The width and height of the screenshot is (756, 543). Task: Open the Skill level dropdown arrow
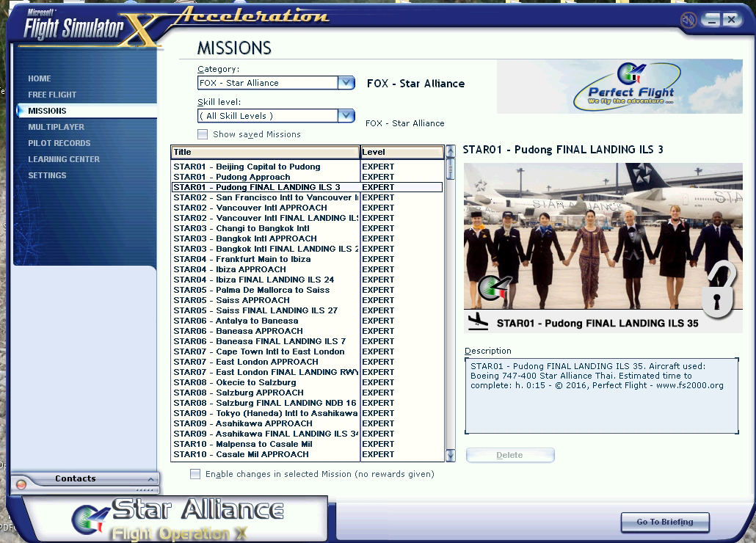click(346, 116)
